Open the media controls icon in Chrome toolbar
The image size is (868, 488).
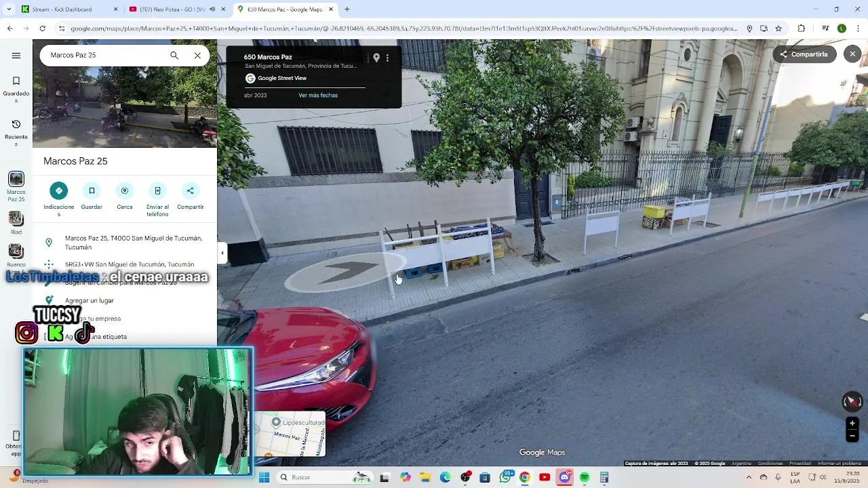pyautogui.click(x=825, y=28)
